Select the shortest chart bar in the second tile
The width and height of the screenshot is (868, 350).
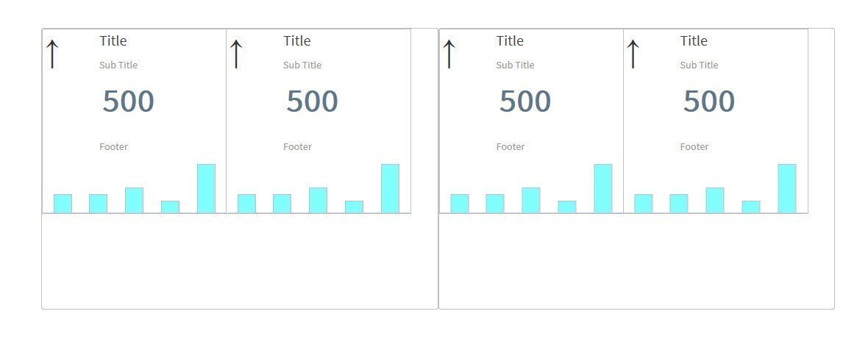coord(354,207)
